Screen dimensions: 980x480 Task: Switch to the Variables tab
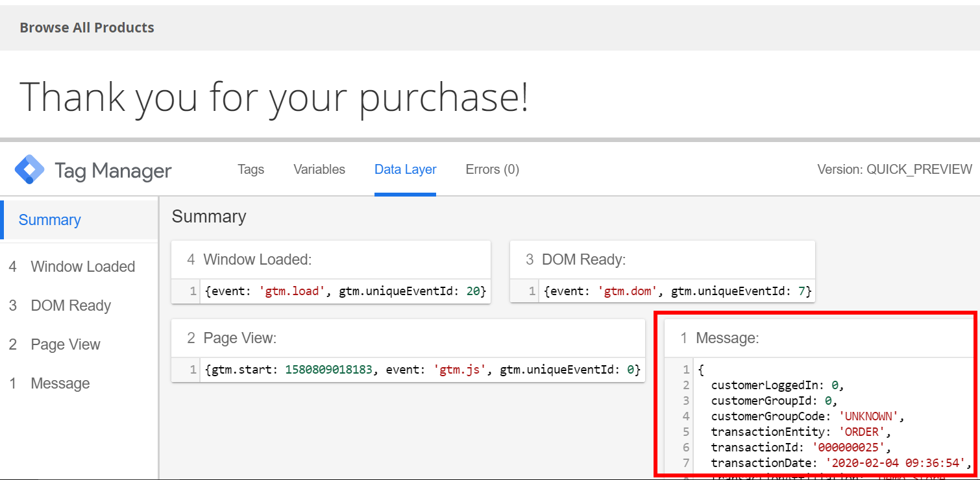click(x=319, y=169)
